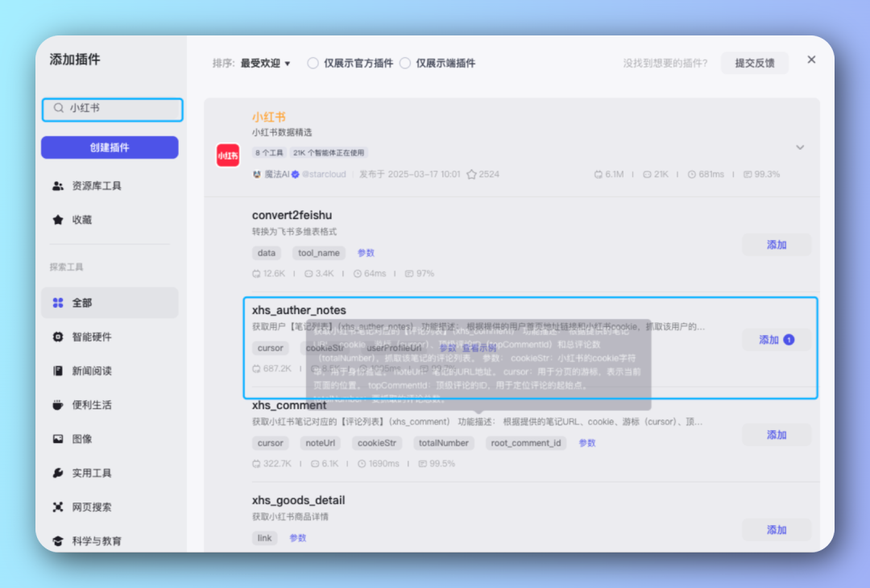Image resolution: width=870 pixels, height=588 pixels.
Task: Click the 资源库工具 people icon
Action: pos(58,186)
